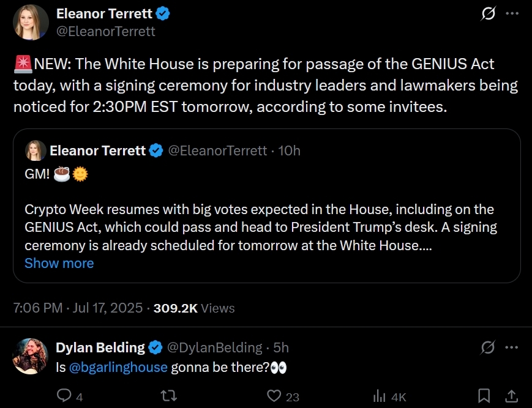Expand quoted post with Show more
The image size is (532, 408).
(x=59, y=263)
